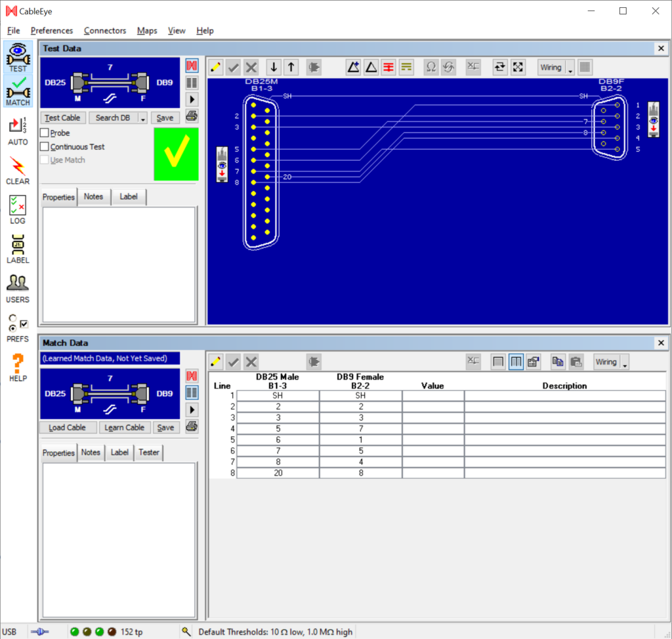Click the Load Cable button
672x639 pixels.
pos(68,428)
